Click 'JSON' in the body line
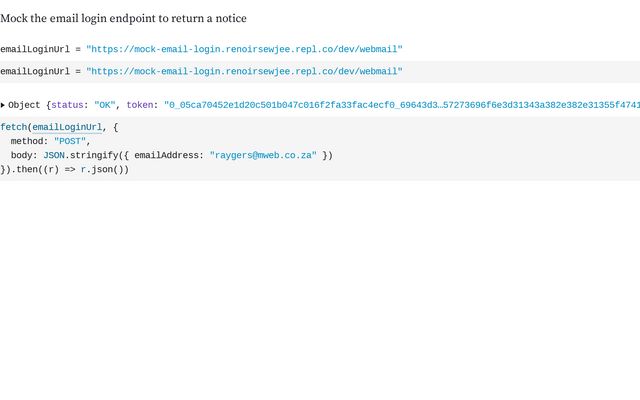 [x=53, y=155]
